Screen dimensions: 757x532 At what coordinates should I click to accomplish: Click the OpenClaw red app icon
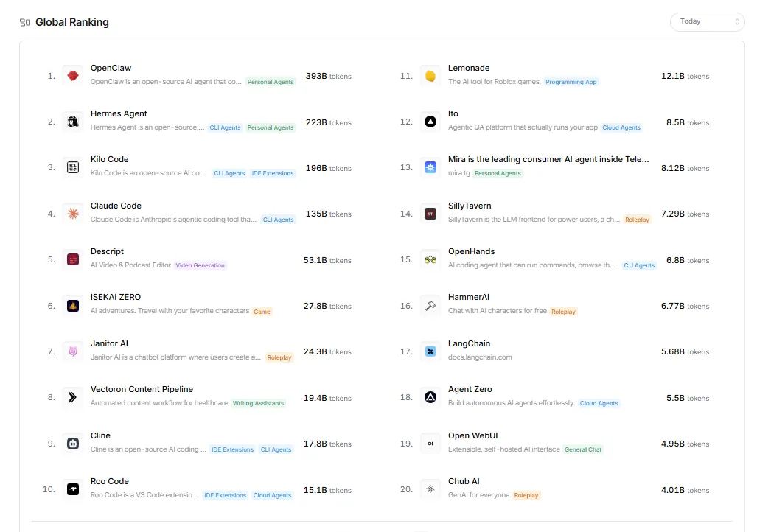[73, 76]
